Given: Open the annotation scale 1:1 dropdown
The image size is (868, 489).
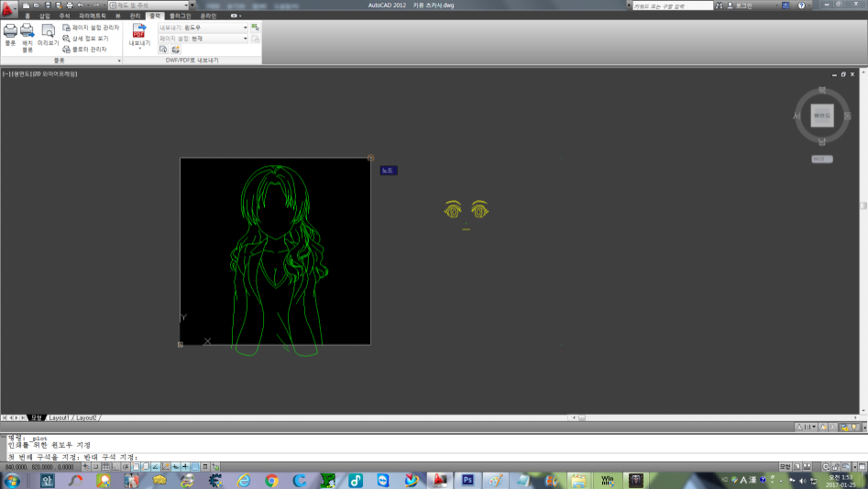Looking at the screenshot, I should click(807, 427).
